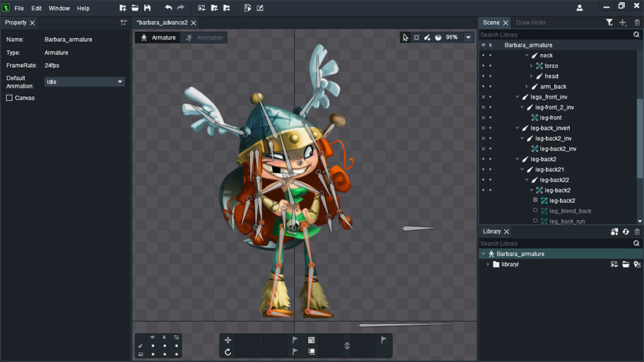The height and width of the screenshot is (362, 644).
Task: Undo the last action
Action: point(168,8)
